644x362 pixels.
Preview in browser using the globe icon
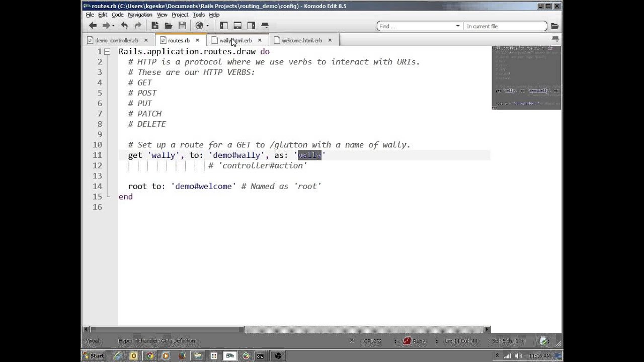coord(199,26)
